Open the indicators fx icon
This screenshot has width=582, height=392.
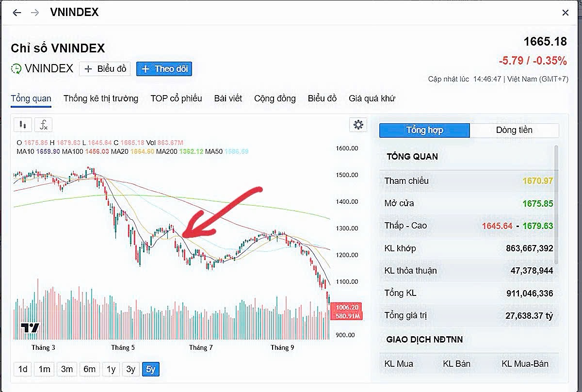coord(44,125)
